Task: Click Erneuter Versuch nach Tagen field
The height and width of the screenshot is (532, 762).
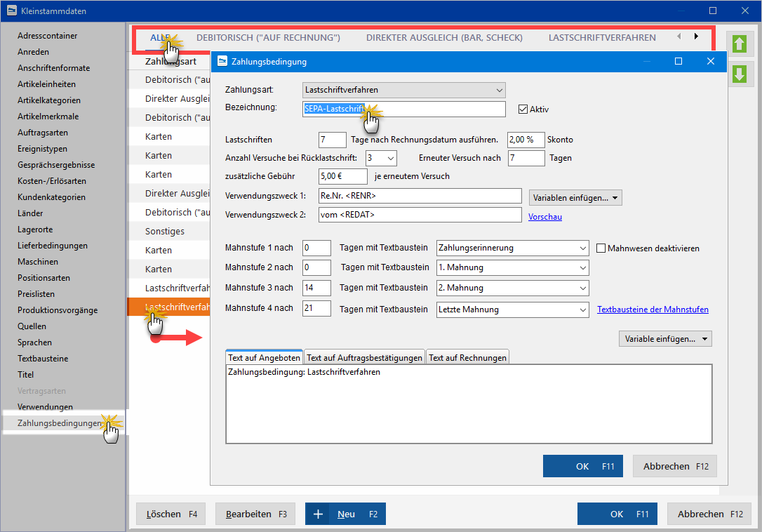Action: pos(526,158)
